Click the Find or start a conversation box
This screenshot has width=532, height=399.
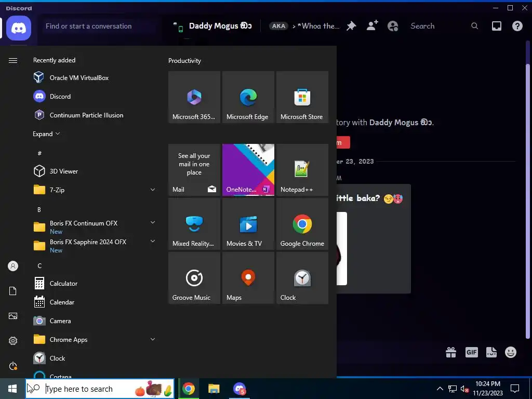(100, 26)
